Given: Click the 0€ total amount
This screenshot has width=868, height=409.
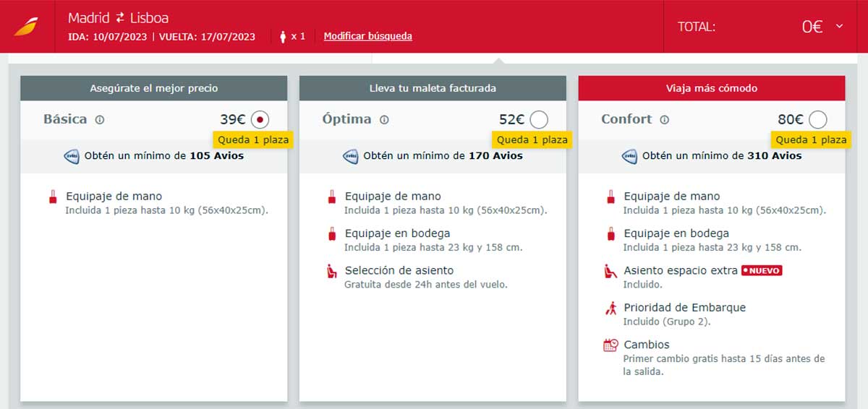Looking at the screenshot, I should point(812,27).
